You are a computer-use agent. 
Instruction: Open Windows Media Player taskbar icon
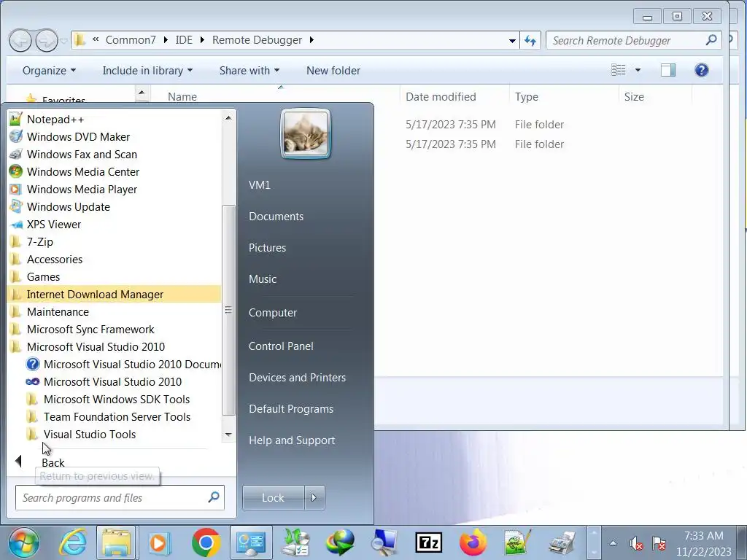coord(160,542)
